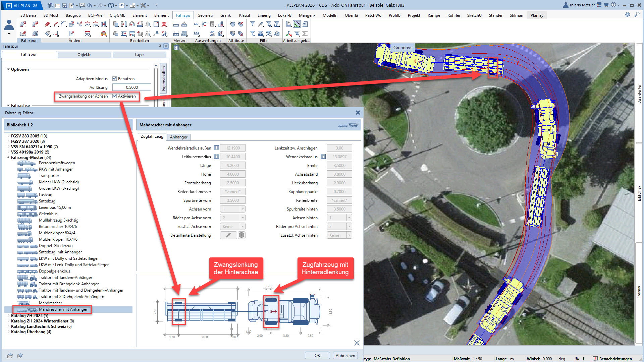This screenshot has height=362, width=644.
Task: Open the Geometr ribbon tab
Action: click(x=205, y=15)
